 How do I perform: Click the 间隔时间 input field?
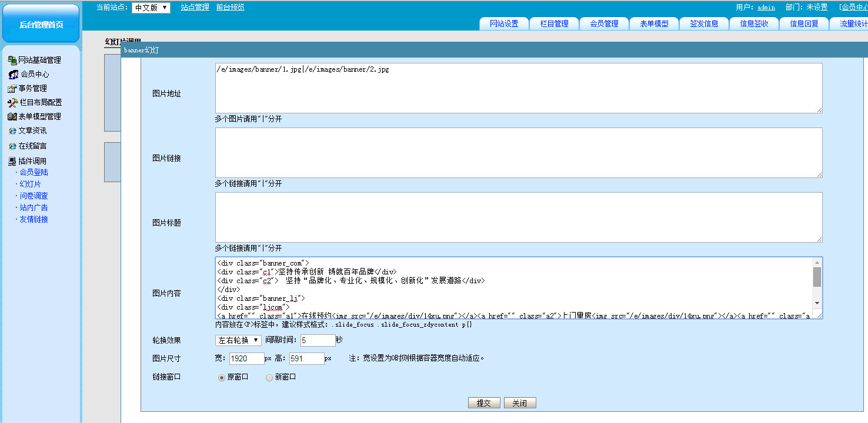pyautogui.click(x=318, y=340)
